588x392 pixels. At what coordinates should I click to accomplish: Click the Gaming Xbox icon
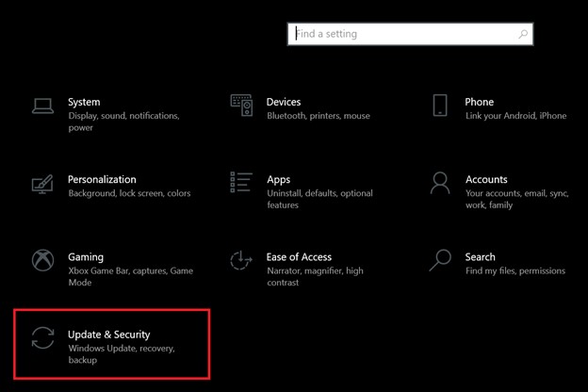coord(42,260)
